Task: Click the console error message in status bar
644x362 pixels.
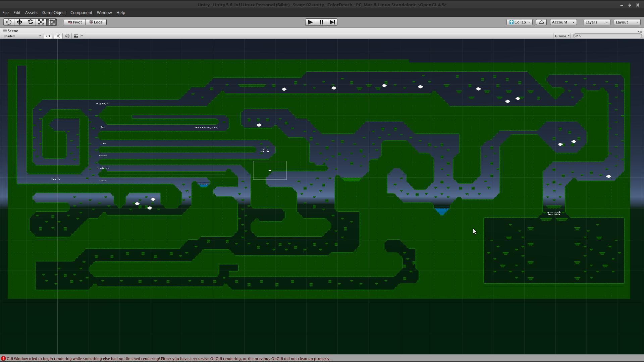Action: pyautogui.click(x=168, y=359)
